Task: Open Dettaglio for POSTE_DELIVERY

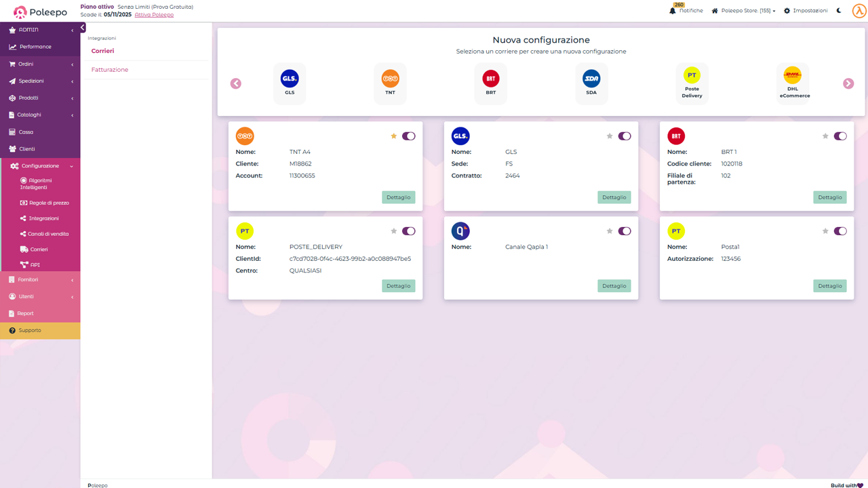Action: coord(399,286)
